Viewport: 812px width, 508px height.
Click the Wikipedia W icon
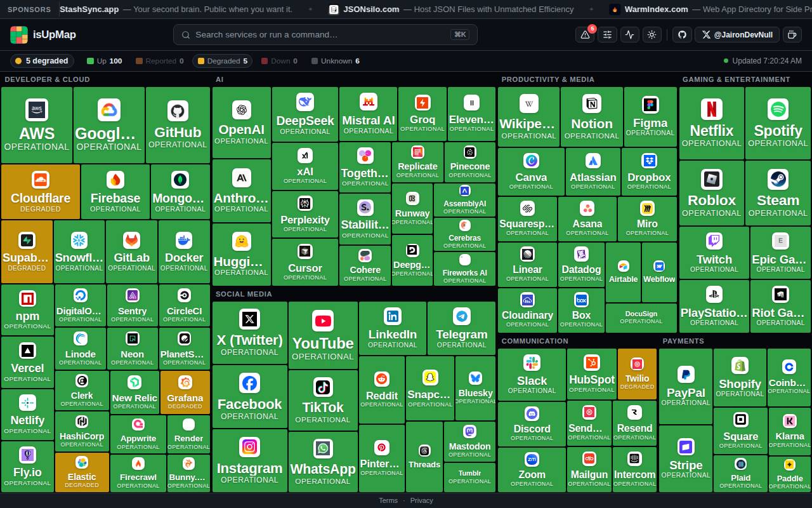pyautogui.click(x=528, y=104)
